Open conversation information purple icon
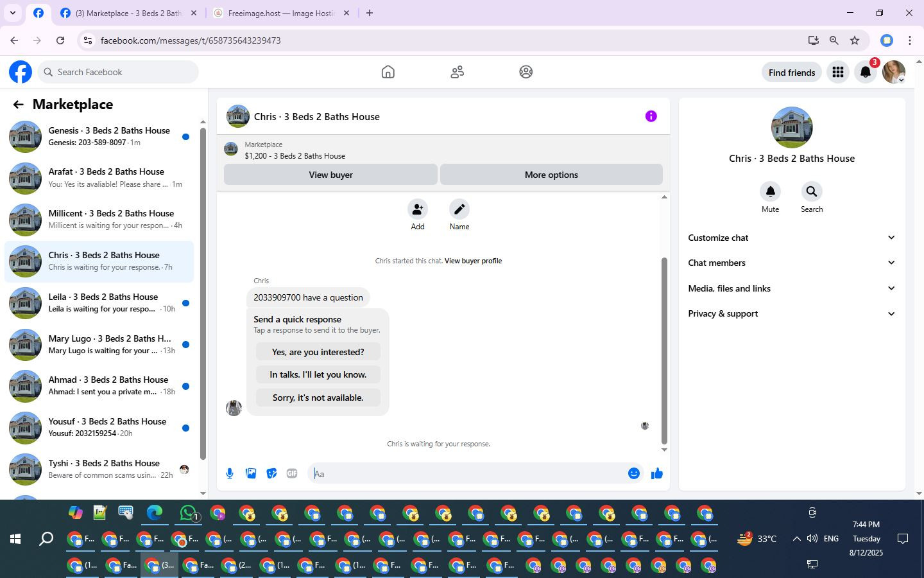 [651, 116]
